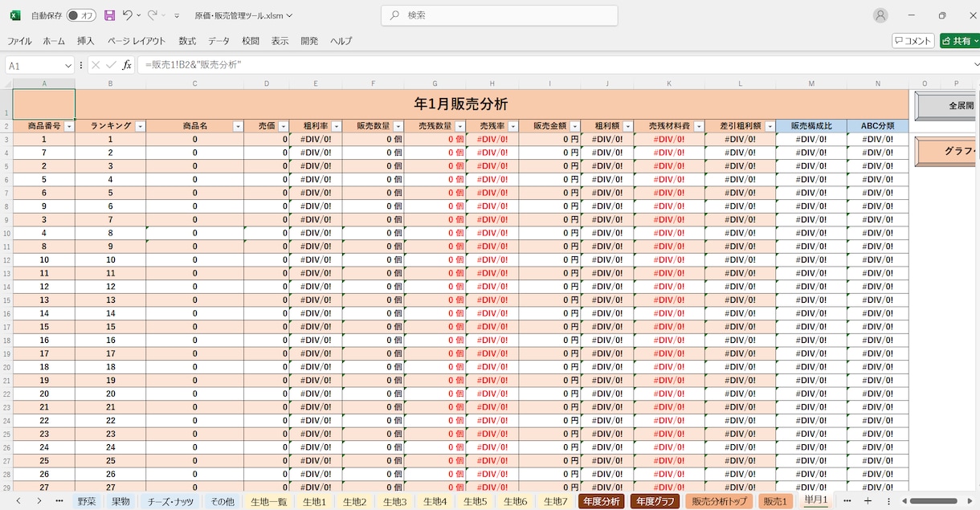
Task: Click the fx Insert Function icon
Action: click(x=127, y=65)
